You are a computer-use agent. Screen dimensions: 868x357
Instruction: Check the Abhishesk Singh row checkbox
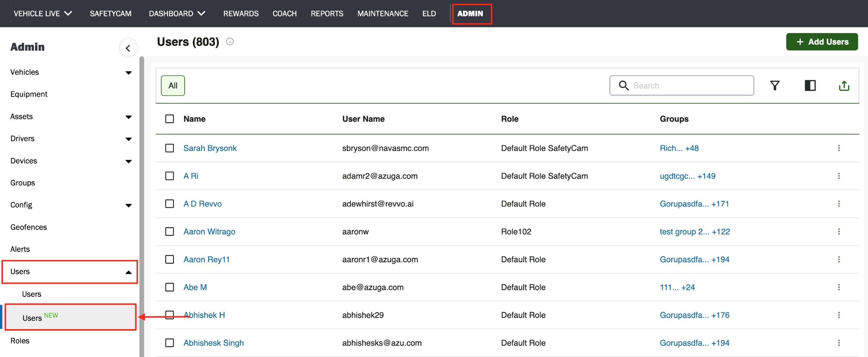click(169, 343)
